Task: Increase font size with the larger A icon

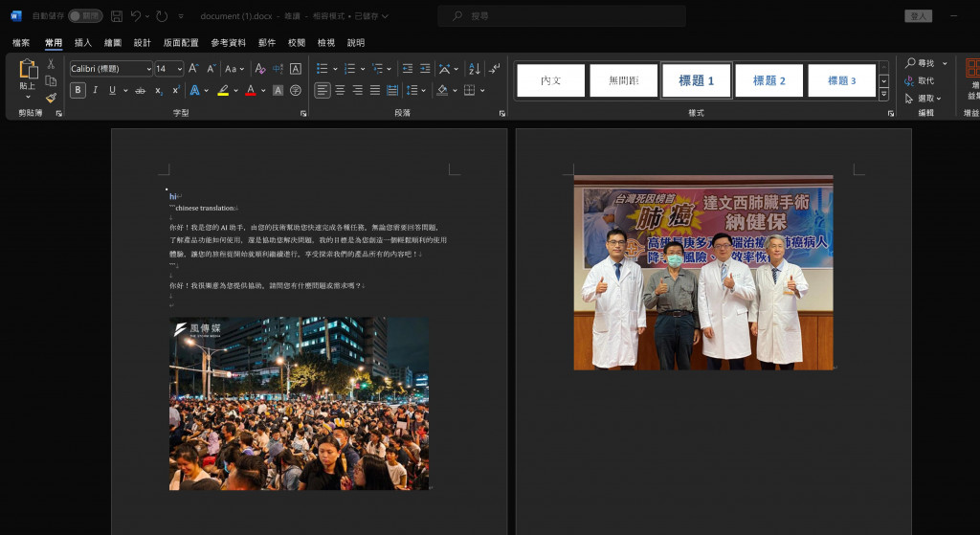Action: coord(193,69)
